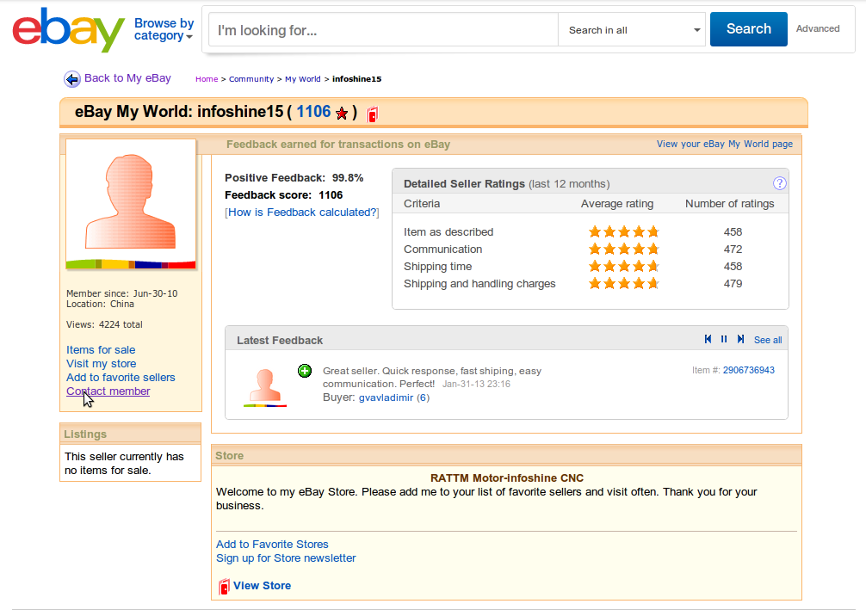The height and width of the screenshot is (616, 866).
Task: Open Visit my store link
Action: pos(101,364)
